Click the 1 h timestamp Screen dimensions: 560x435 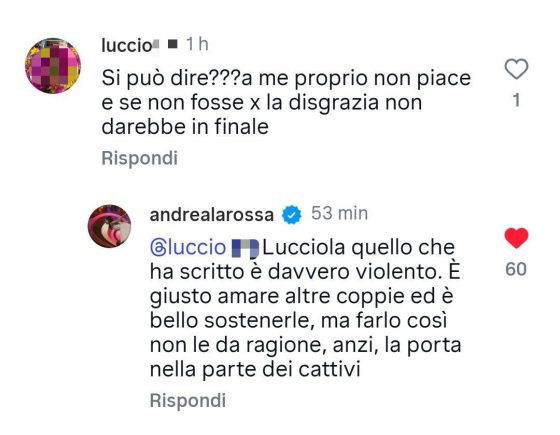pyautogui.click(x=197, y=45)
